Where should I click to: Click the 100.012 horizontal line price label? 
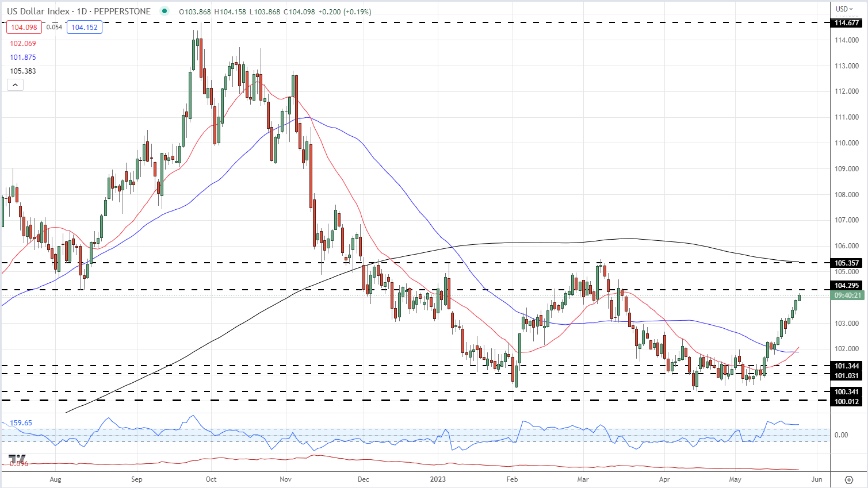click(847, 402)
